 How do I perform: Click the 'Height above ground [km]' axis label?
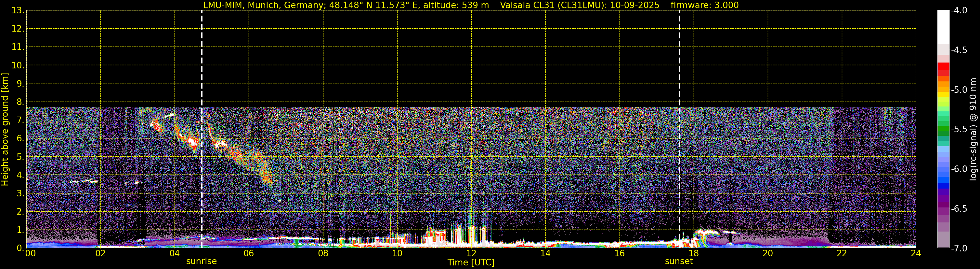coord(5,130)
